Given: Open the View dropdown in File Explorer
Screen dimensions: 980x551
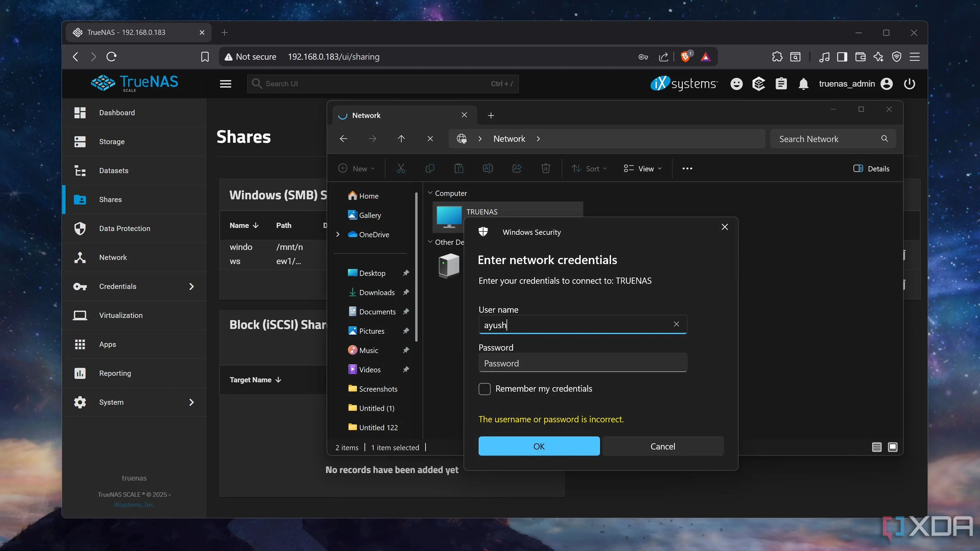Looking at the screenshot, I should tap(643, 168).
